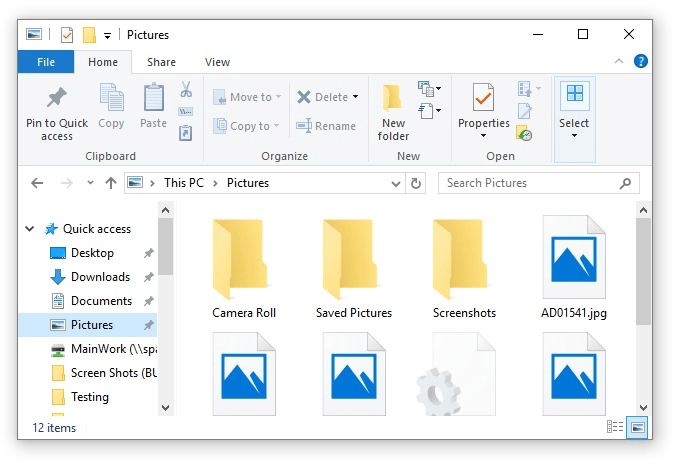Screen dimensions: 680x466
Task: Select the Testing folder in sidebar
Action: click(x=88, y=397)
